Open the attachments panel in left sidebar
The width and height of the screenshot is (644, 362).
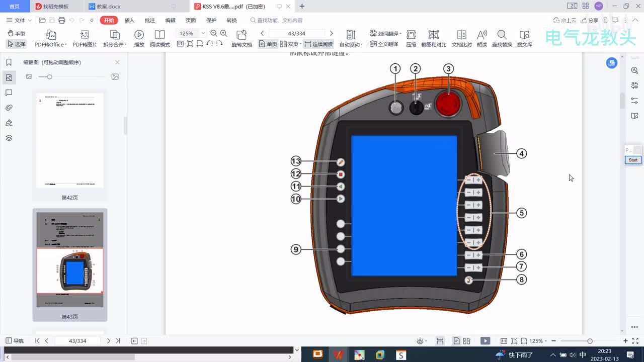pyautogui.click(x=9, y=108)
